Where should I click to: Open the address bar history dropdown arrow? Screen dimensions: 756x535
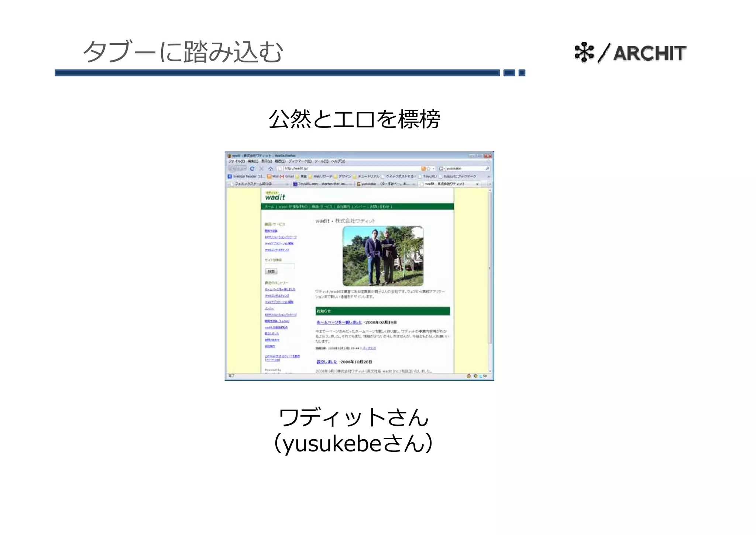pos(433,168)
